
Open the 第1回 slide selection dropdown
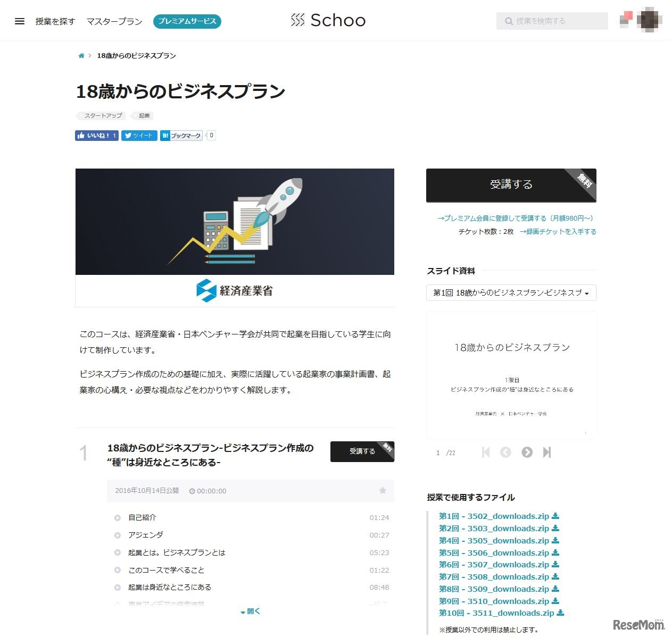(511, 293)
